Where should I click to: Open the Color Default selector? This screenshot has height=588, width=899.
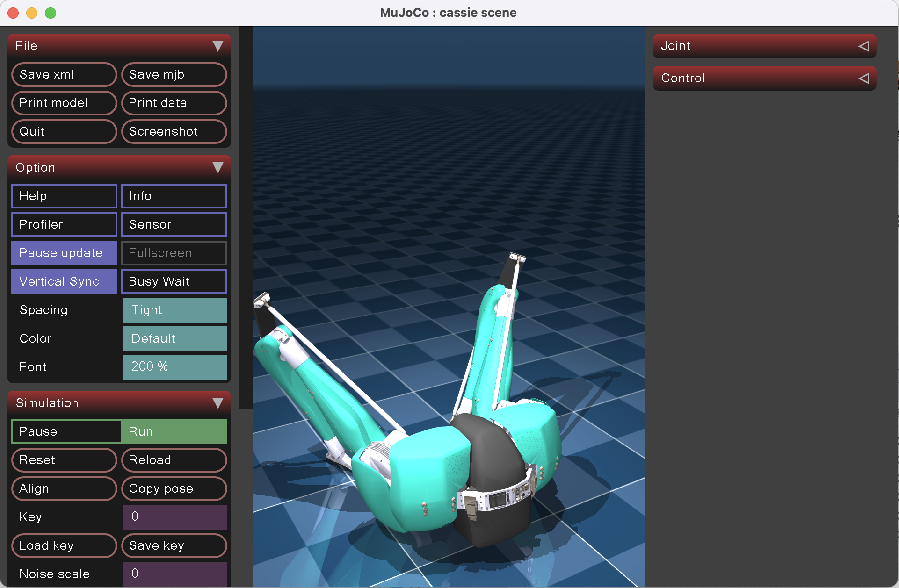175,338
